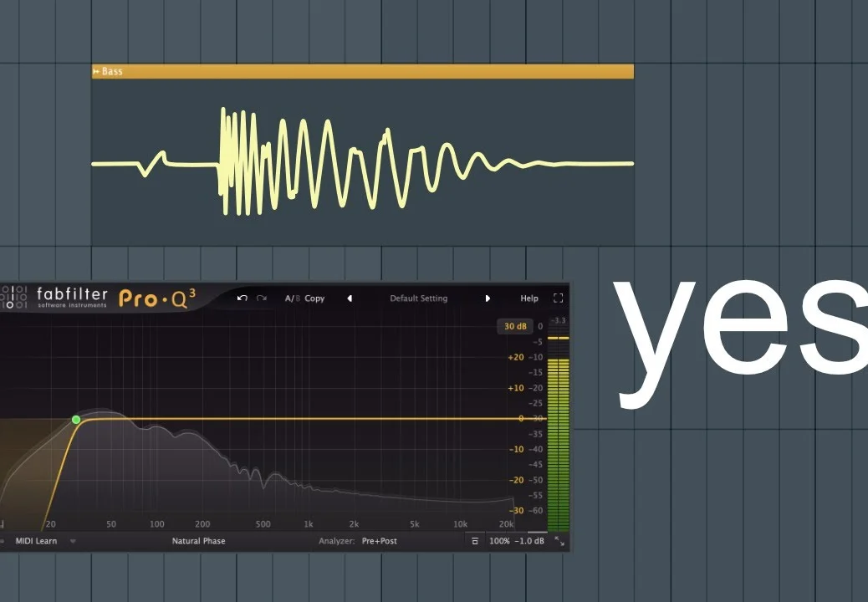This screenshot has width=868, height=602.
Task: Open the Default Setting preset menu
Action: (418, 298)
